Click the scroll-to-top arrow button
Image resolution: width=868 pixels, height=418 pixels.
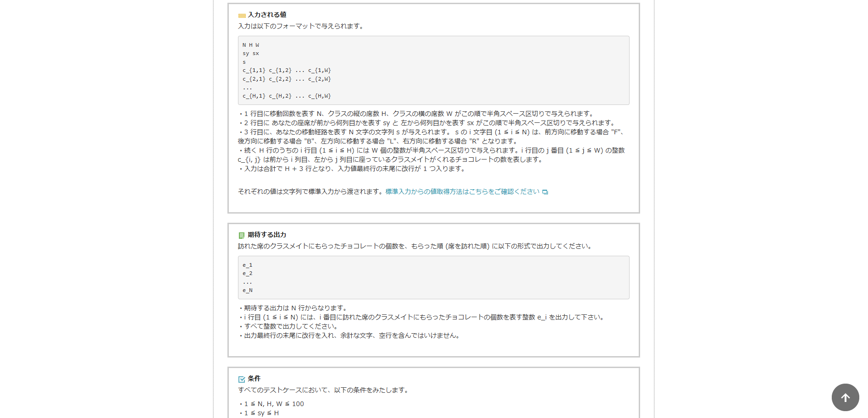point(845,397)
